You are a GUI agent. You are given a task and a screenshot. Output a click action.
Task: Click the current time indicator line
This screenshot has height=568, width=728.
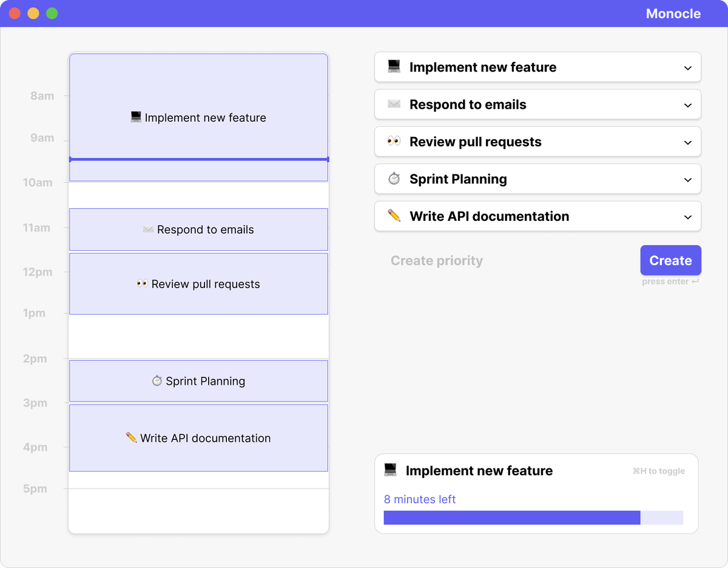(198, 160)
